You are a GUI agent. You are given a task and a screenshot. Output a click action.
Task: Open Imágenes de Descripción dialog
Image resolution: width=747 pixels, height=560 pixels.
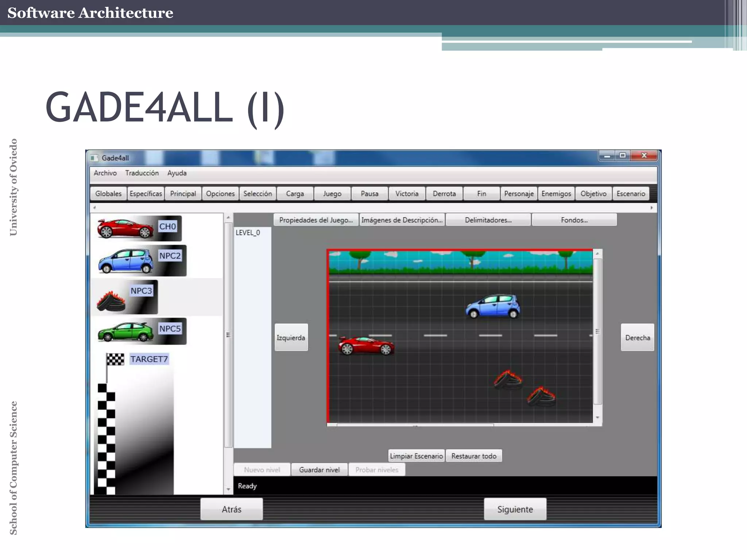pyautogui.click(x=402, y=220)
